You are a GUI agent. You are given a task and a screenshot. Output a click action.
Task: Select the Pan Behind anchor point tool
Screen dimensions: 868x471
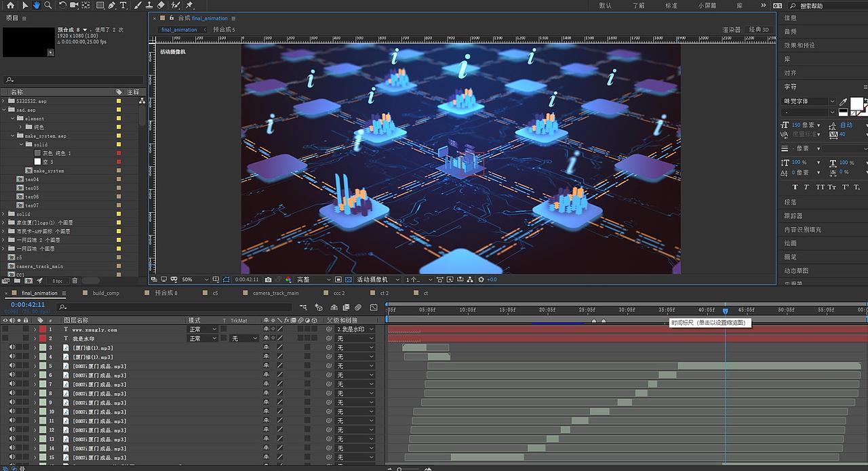(85, 5)
